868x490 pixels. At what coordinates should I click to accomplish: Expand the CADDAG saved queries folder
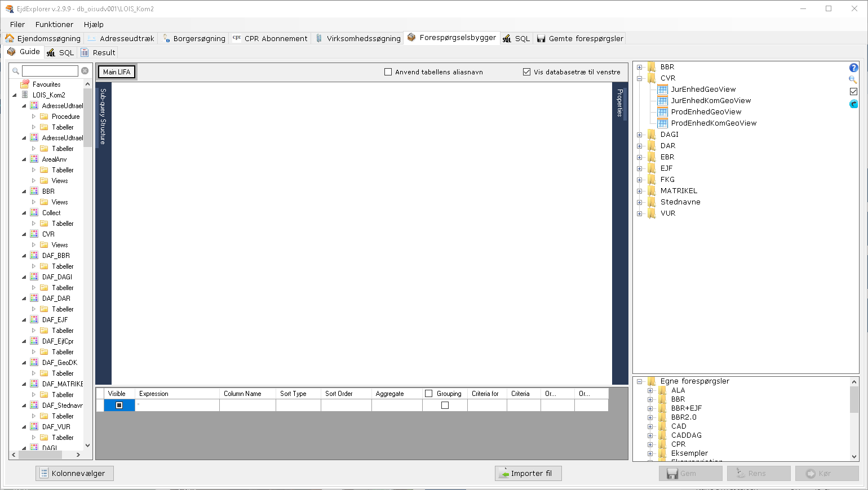pos(650,435)
